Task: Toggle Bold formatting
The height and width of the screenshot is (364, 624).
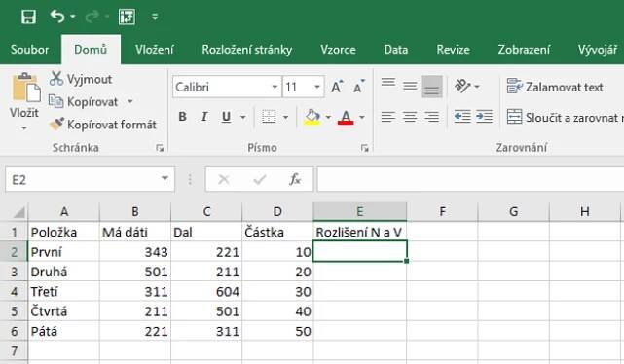Action: coord(182,117)
